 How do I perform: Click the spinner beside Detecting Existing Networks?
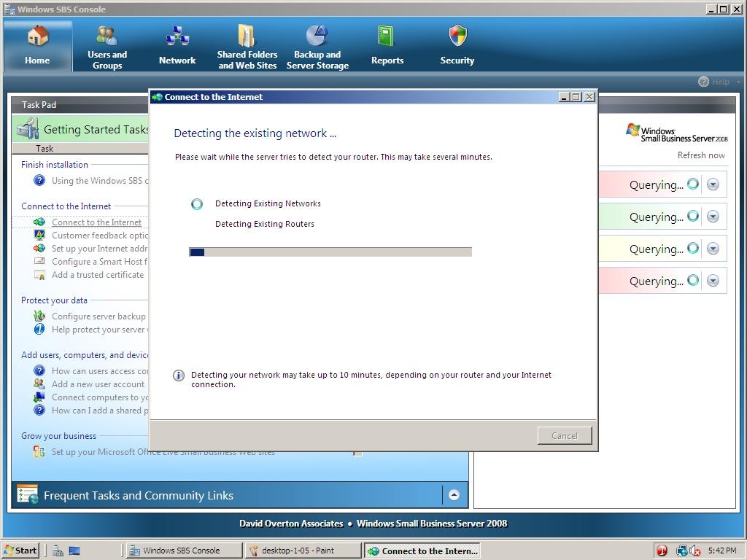tap(197, 204)
